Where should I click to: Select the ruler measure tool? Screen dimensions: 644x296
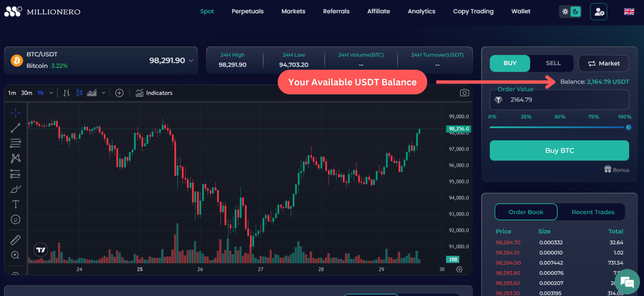click(16, 240)
